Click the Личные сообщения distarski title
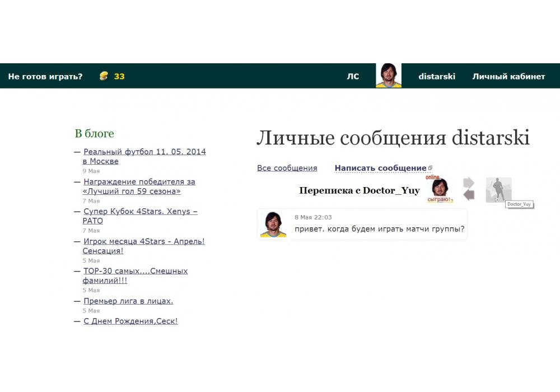 [x=393, y=138]
